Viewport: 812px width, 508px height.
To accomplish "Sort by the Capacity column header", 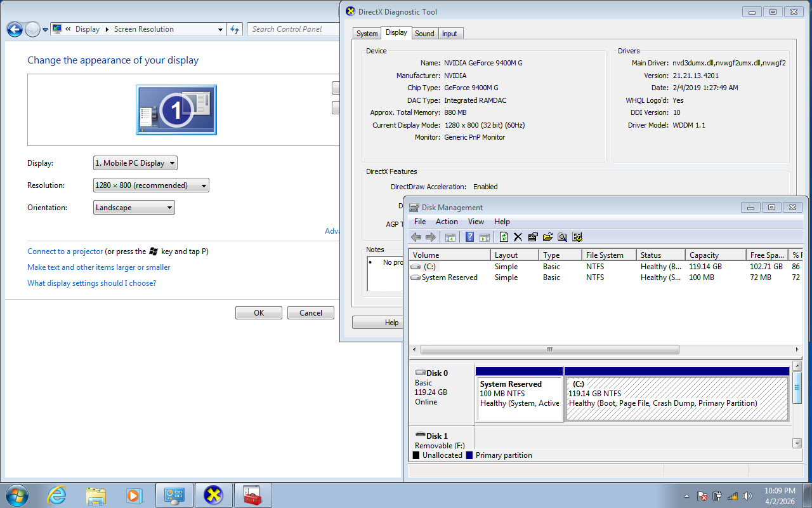I will [x=716, y=255].
